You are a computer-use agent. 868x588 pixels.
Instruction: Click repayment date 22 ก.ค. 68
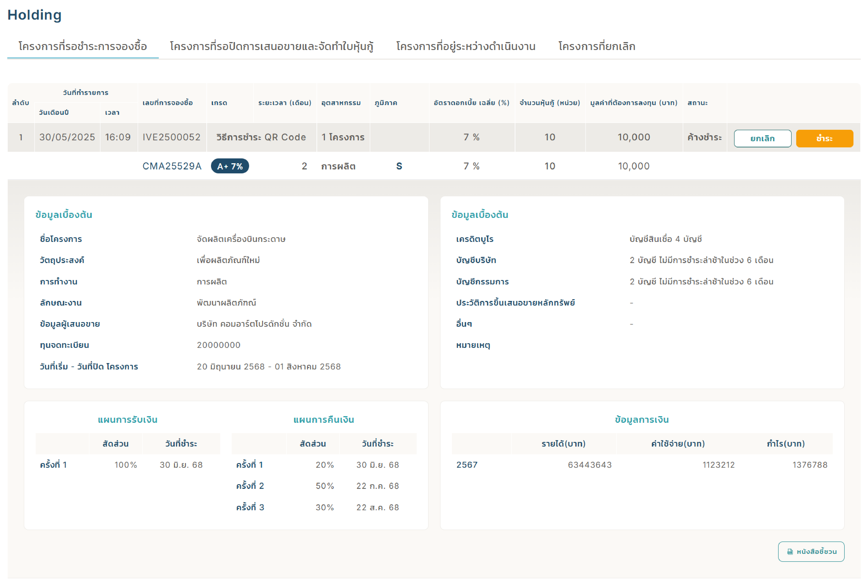click(x=378, y=486)
